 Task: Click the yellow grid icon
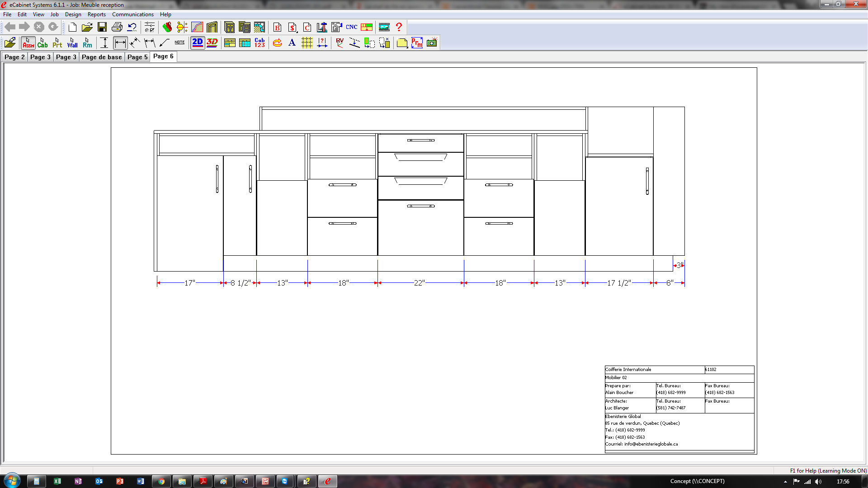tap(307, 43)
